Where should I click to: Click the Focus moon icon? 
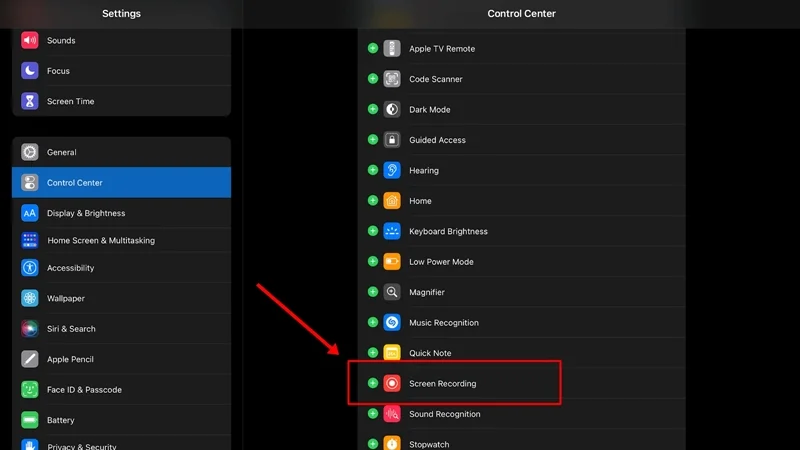[30, 70]
